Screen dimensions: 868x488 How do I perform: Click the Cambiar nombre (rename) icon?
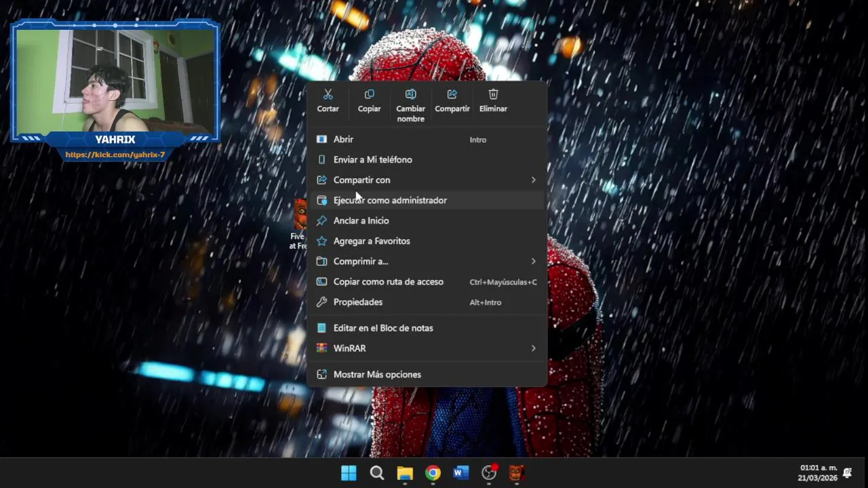tap(411, 95)
